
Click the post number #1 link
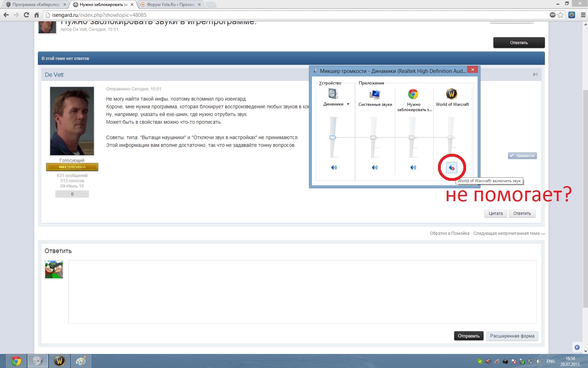(535, 74)
